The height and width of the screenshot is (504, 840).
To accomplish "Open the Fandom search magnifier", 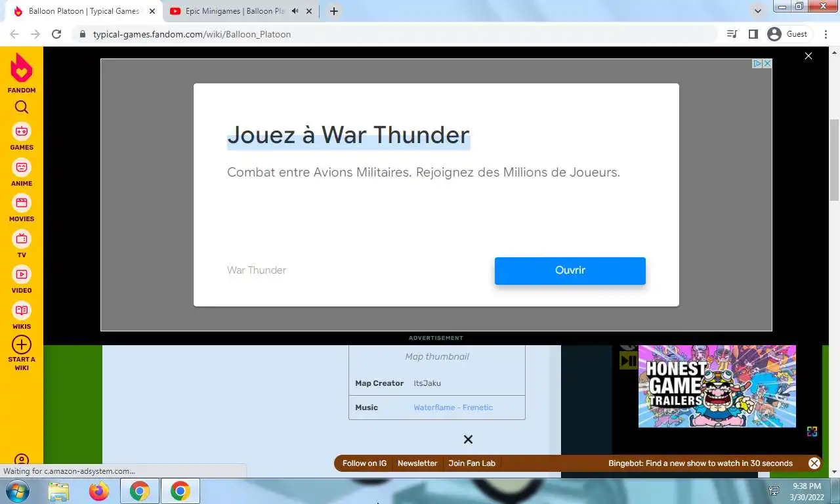I will pyautogui.click(x=22, y=108).
